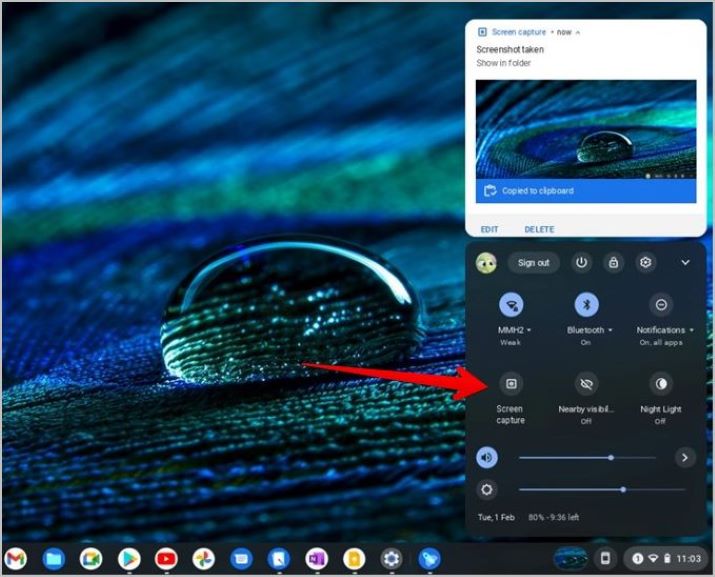
Task: Open audio settings arrow next to volume
Action: [684, 457]
